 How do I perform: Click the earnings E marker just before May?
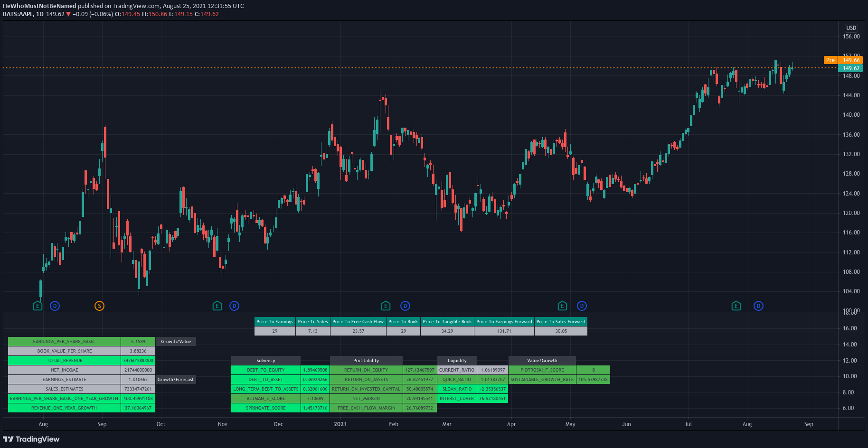coord(562,306)
